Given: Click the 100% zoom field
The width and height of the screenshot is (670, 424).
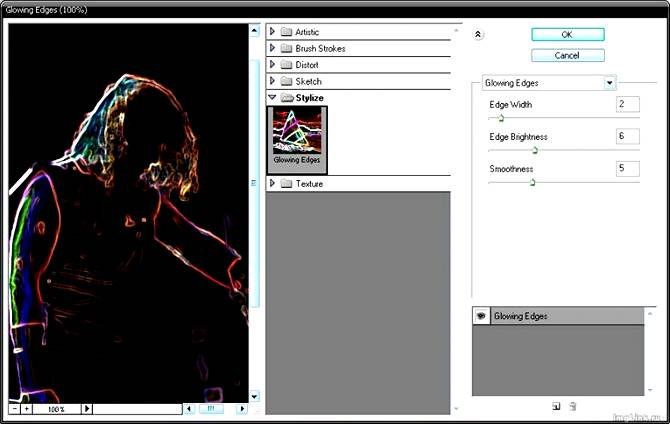Looking at the screenshot, I should pos(57,409).
